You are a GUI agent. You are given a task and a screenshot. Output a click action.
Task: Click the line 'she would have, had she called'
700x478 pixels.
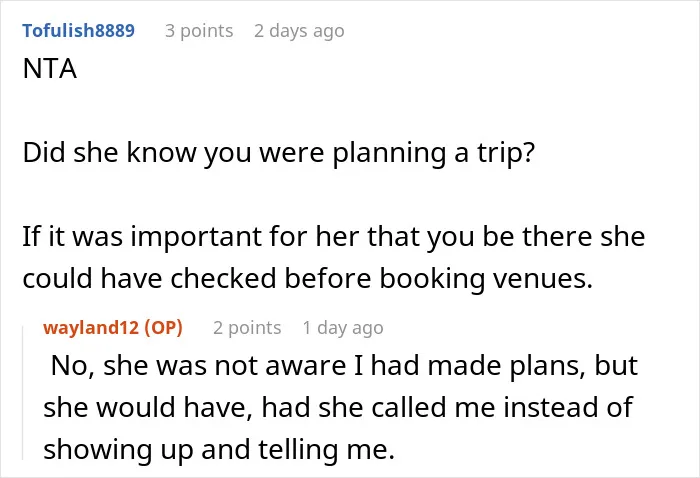[338, 407]
